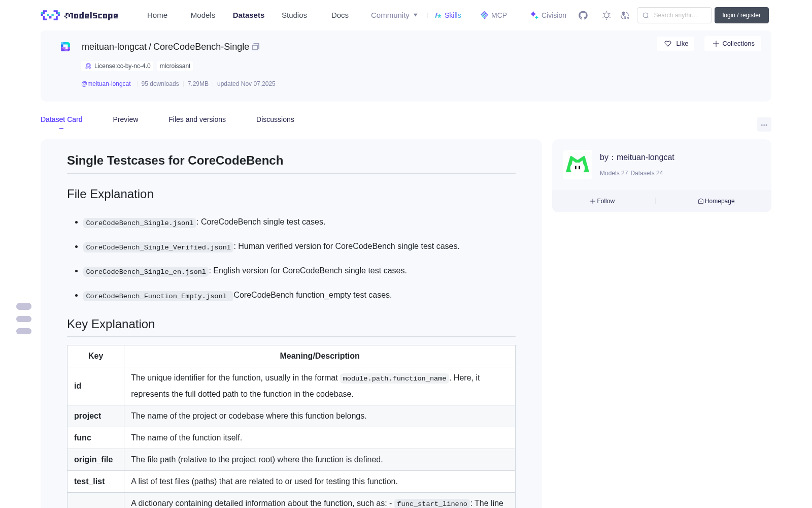Click the login / register button
The width and height of the screenshot is (812, 508).
[x=741, y=15]
